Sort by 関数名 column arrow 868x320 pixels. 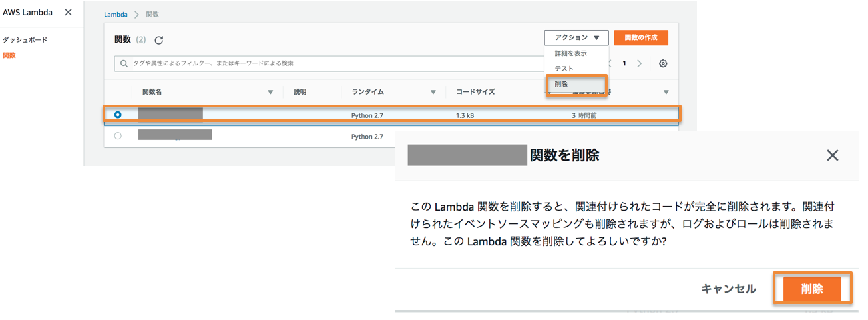[270, 92]
